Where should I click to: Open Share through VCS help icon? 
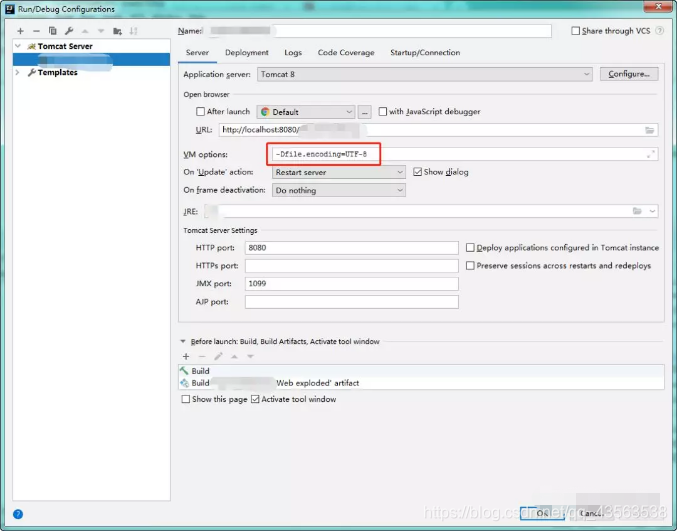tap(659, 31)
